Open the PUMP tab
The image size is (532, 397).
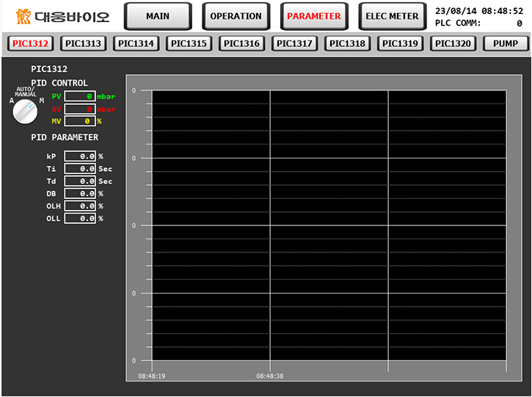[506, 43]
